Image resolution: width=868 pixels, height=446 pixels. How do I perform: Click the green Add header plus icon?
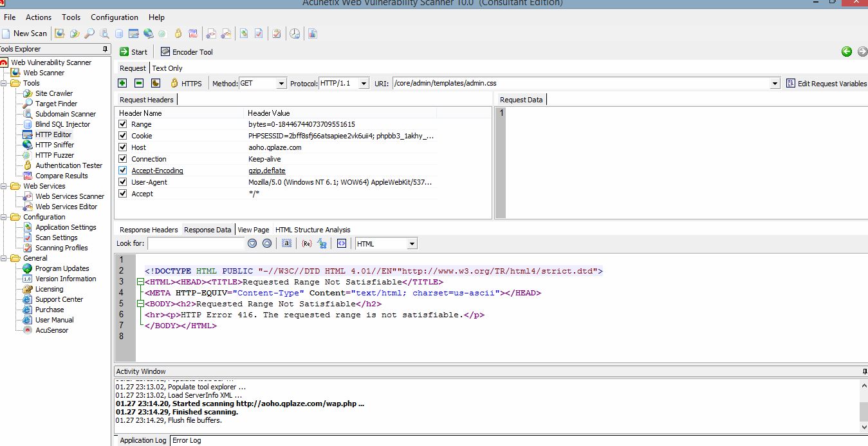coord(122,83)
